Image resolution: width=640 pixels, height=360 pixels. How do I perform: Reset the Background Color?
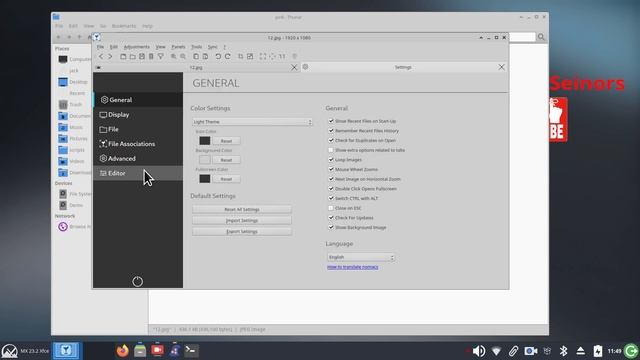[226, 160]
